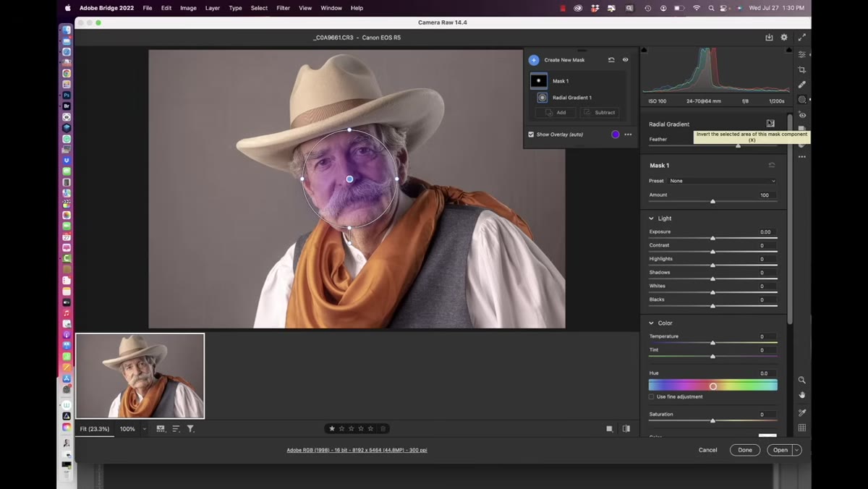Click the Invert radial gradient icon

tap(770, 124)
